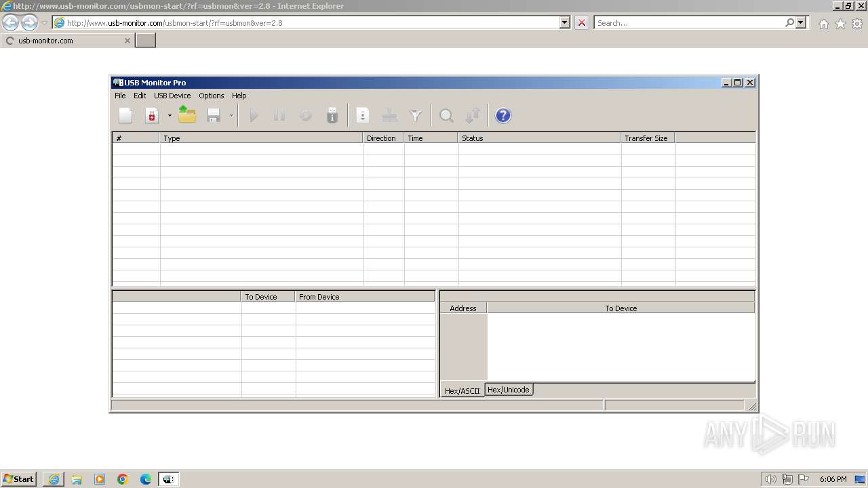Click the Time column header
The image size is (868, 488).
431,138
